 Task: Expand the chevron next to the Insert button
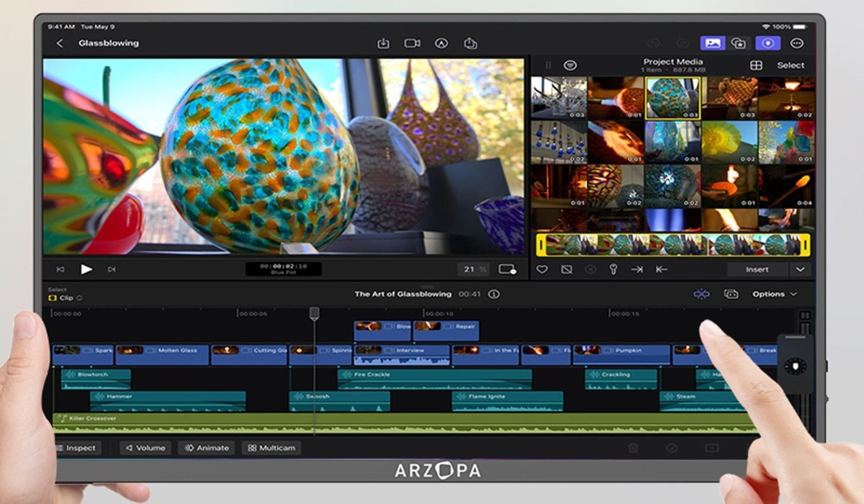(x=800, y=269)
